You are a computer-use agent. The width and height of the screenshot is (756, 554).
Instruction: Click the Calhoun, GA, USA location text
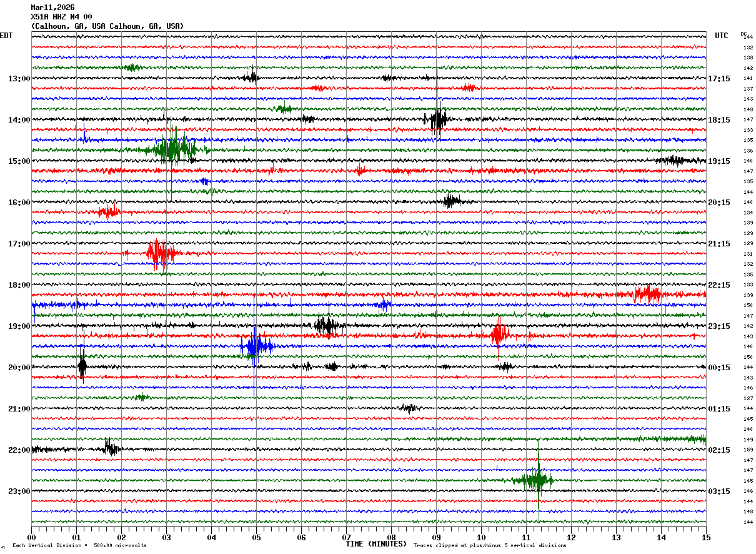point(107,26)
